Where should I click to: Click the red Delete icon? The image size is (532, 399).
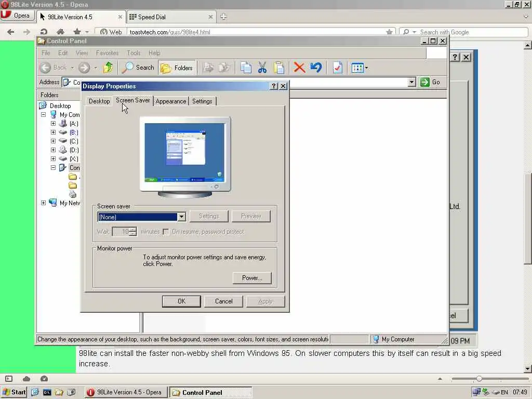coord(299,68)
